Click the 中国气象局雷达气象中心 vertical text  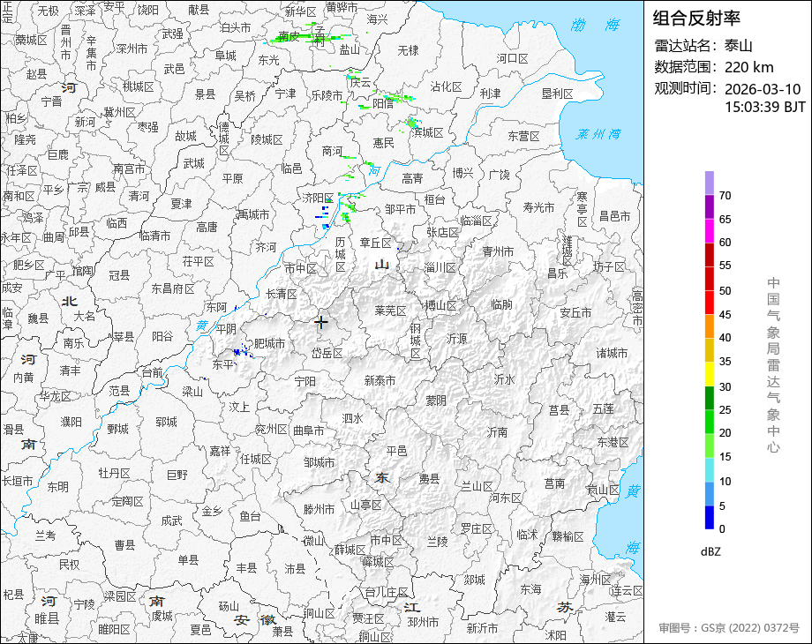[773, 364]
